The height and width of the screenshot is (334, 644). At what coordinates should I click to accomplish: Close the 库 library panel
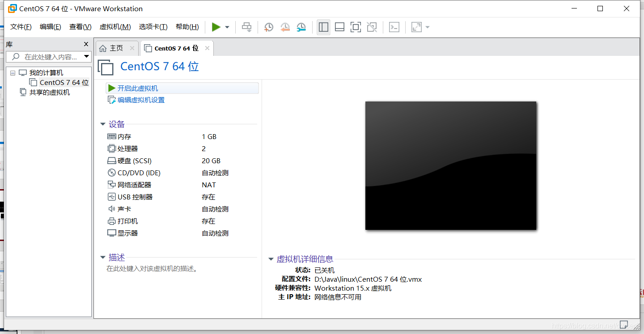tap(86, 44)
